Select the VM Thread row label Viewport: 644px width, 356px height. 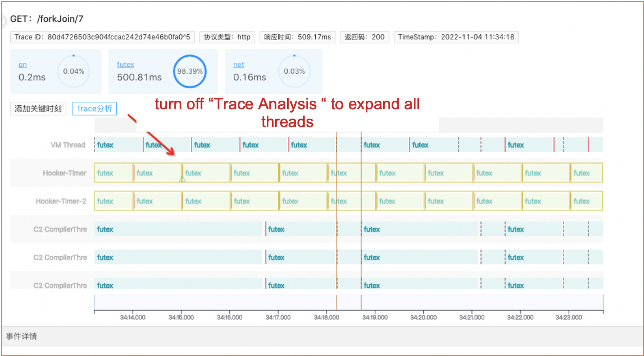(x=68, y=145)
